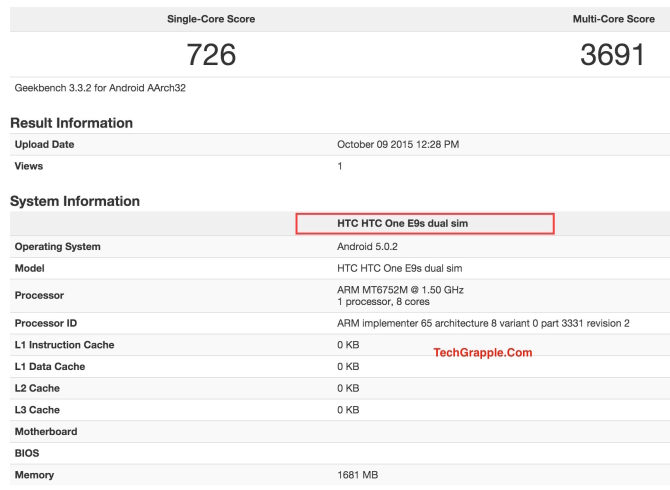Click the Views row label
The height and width of the screenshot is (490, 670).
click(31, 166)
